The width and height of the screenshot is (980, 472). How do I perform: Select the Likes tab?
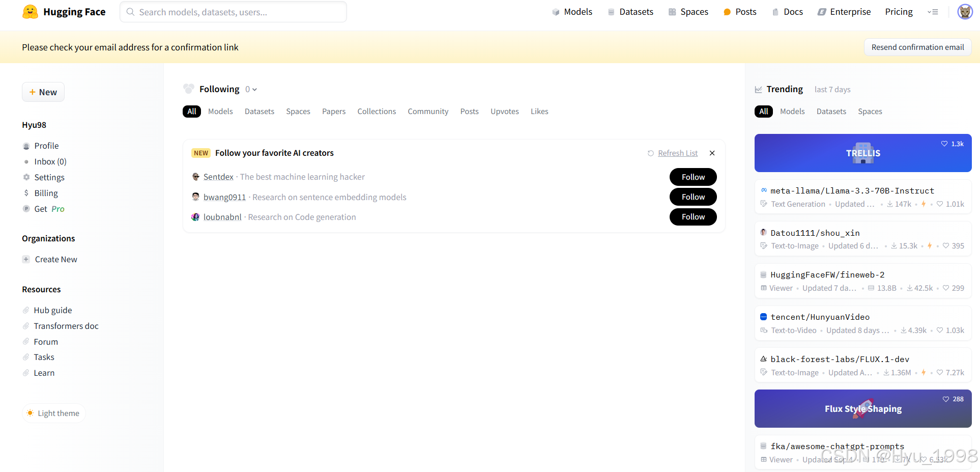click(x=539, y=112)
